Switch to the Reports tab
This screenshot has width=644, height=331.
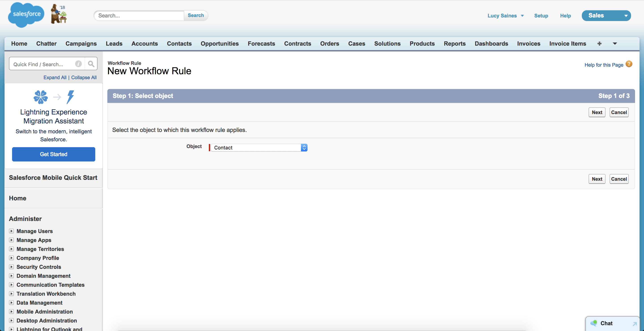tap(455, 44)
